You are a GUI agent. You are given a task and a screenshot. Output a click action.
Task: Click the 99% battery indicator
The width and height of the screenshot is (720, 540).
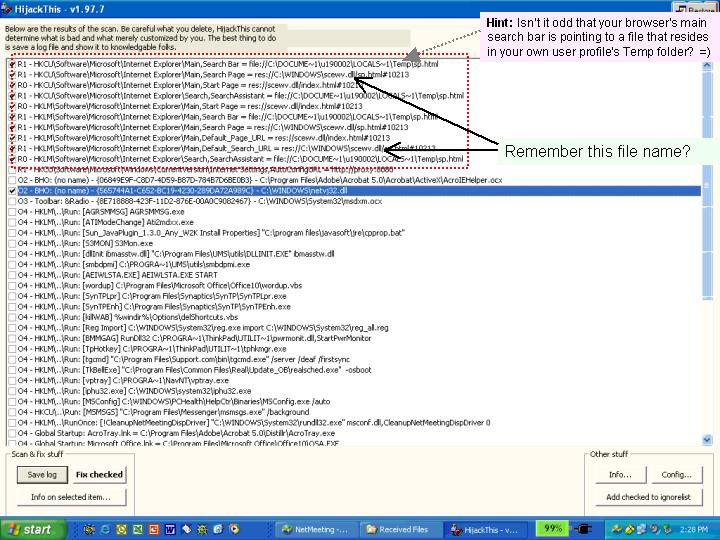552,529
